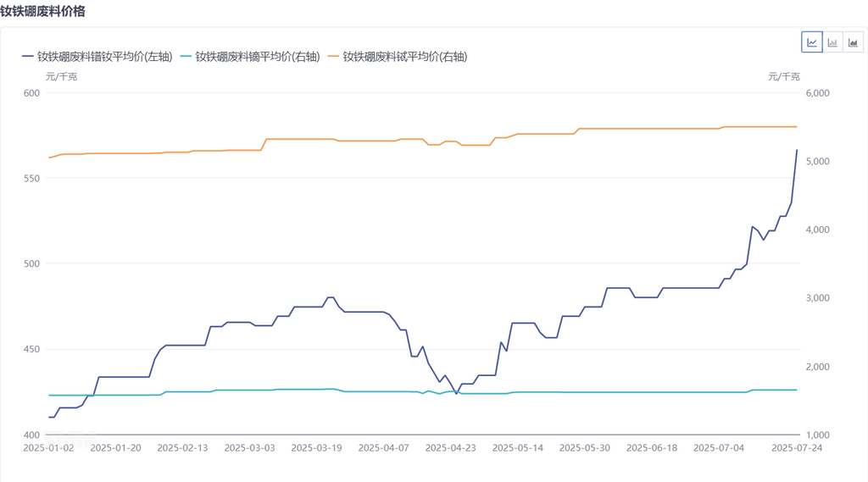Viewport: 868px width, 482px height.
Task: Switch to line chart view
Action: click(812, 42)
